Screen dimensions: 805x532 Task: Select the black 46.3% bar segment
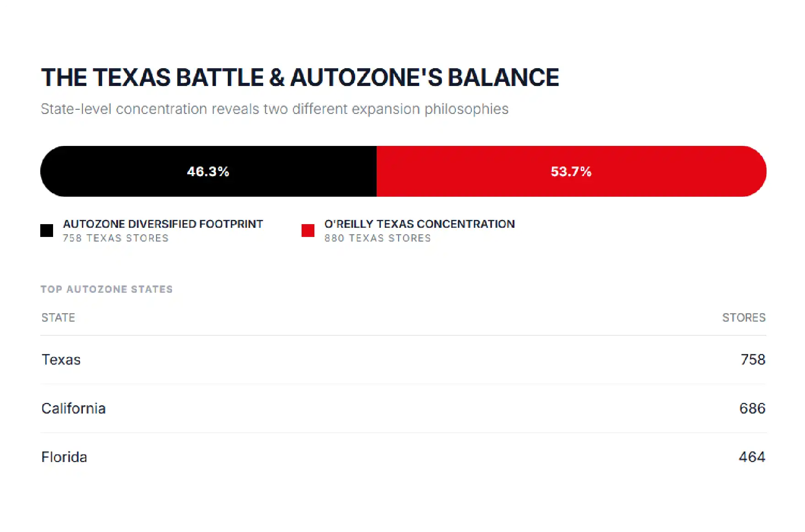coord(208,172)
